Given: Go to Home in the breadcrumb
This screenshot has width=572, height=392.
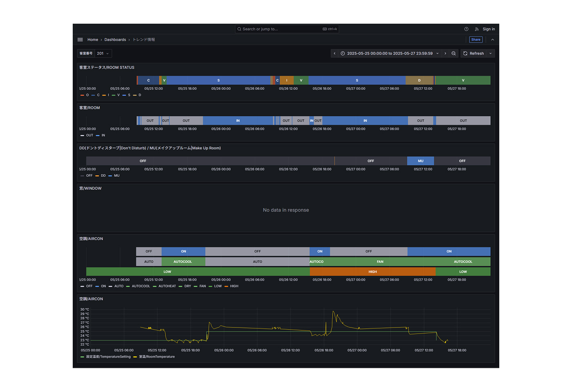Looking at the screenshot, I should pyautogui.click(x=93, y=40).
